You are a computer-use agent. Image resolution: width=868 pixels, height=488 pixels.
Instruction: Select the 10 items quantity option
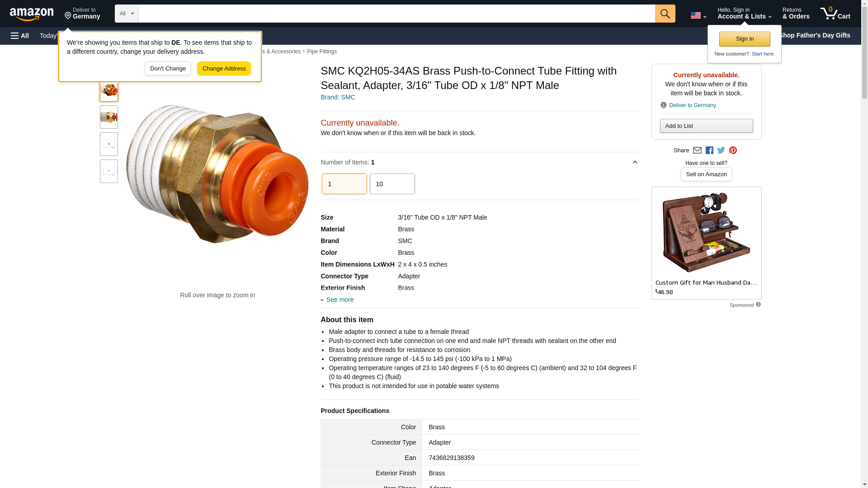[x=392, y=184]
